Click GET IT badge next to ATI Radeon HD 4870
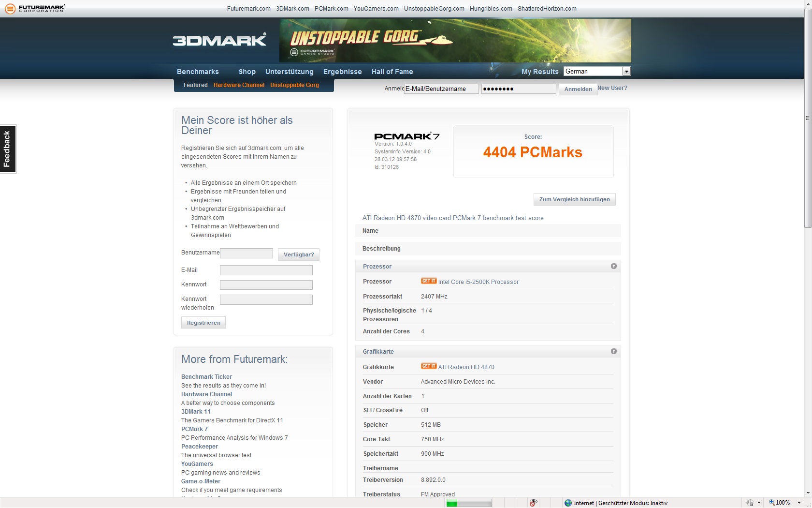This screenshot has height=508, width=812. (429, 366)
